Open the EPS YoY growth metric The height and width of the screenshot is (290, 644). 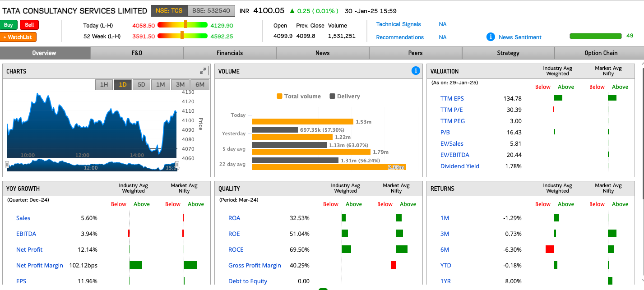click(x=21, y=281)
